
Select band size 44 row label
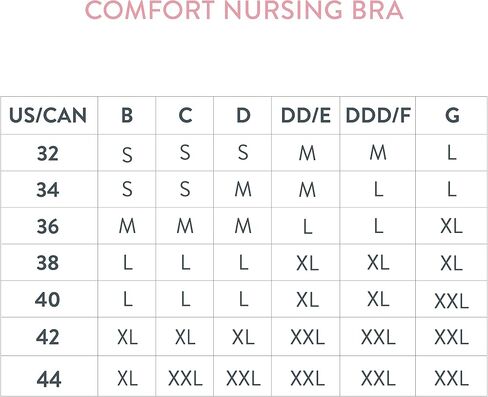[49, 379]
